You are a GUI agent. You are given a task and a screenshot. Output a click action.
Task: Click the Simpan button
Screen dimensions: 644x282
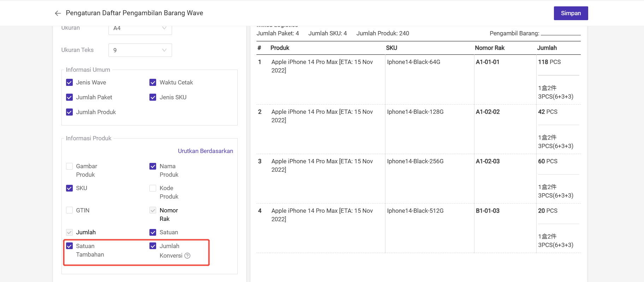[571, 13]
